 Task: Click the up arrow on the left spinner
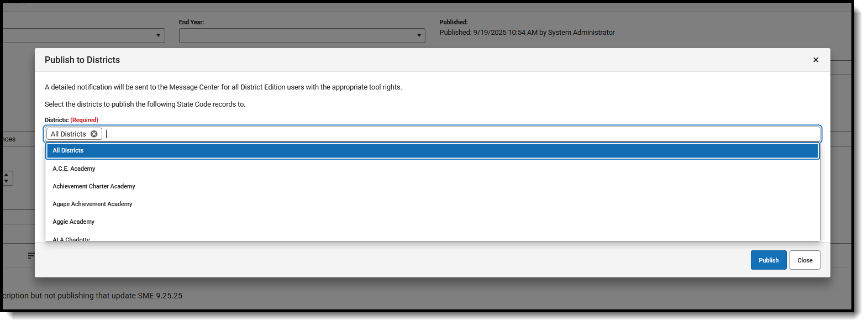coord(7,175)
